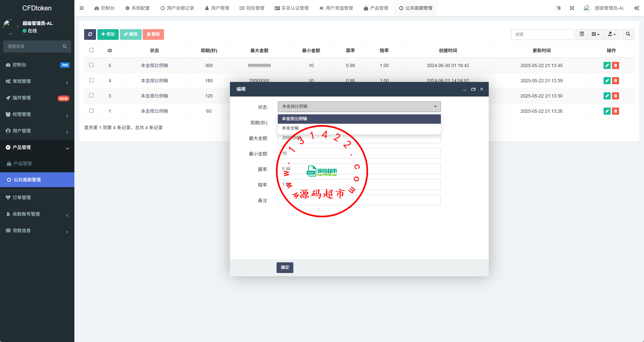The image size is (644, 342).
Task: Check the checkbox for row ID 3
Action: point(91,96)
